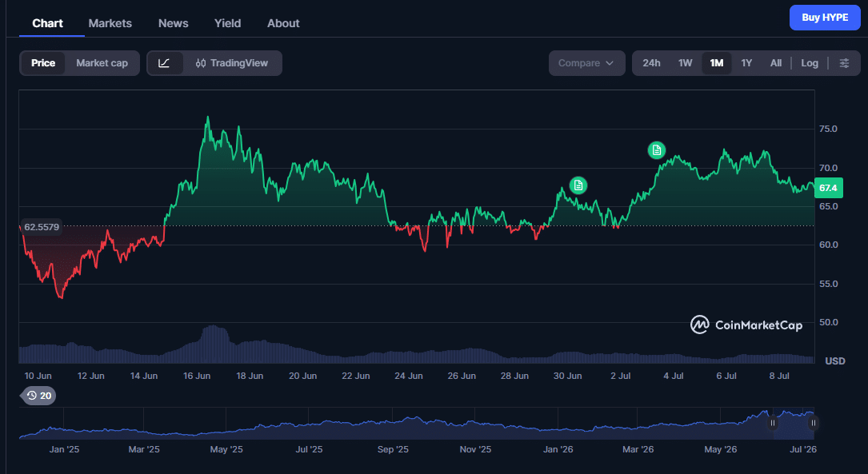Click the 67.4 current price label
868x474 pixels.
coord(828,188)
